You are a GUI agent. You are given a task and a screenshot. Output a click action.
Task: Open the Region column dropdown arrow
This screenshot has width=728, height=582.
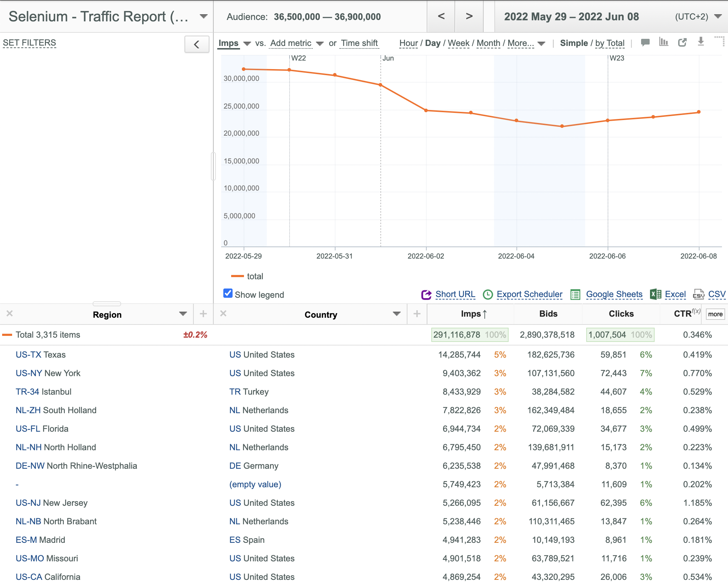click(183, 314)
